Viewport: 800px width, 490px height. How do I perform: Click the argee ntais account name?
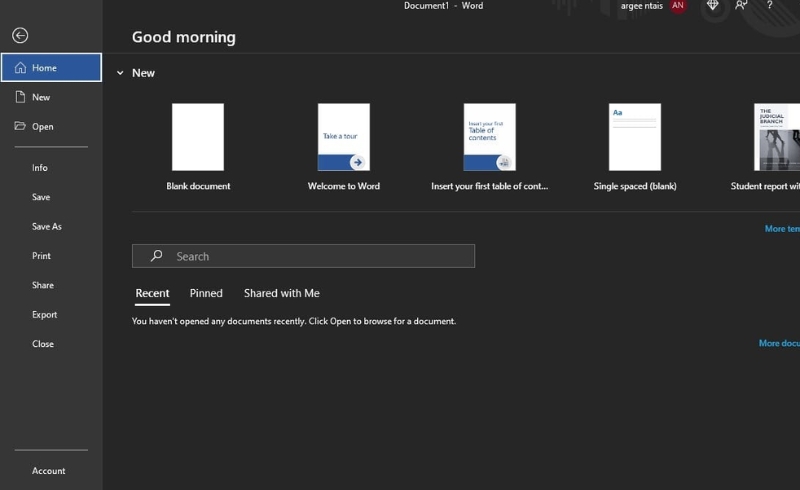(x=641, y=6)
